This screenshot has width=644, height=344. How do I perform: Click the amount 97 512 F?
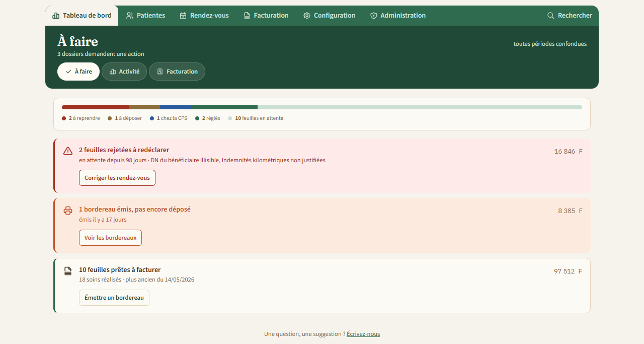point(568,271)
